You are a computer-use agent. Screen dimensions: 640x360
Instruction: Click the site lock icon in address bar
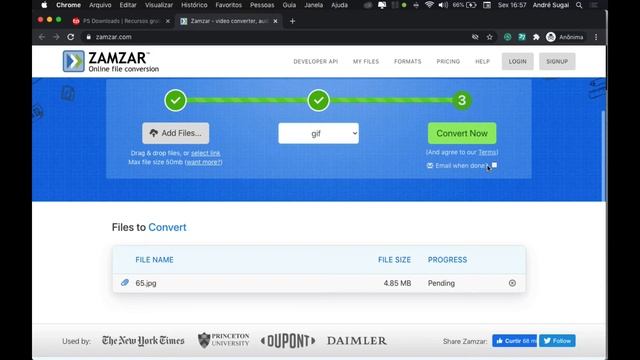tap(89, 37)
